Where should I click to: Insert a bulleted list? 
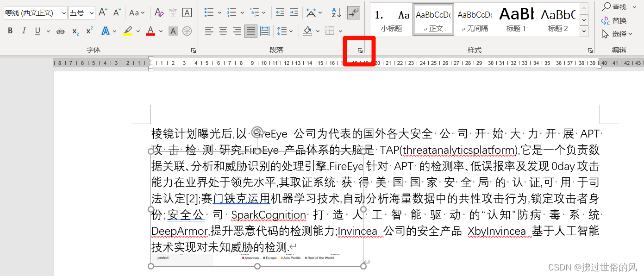[209, 13]
